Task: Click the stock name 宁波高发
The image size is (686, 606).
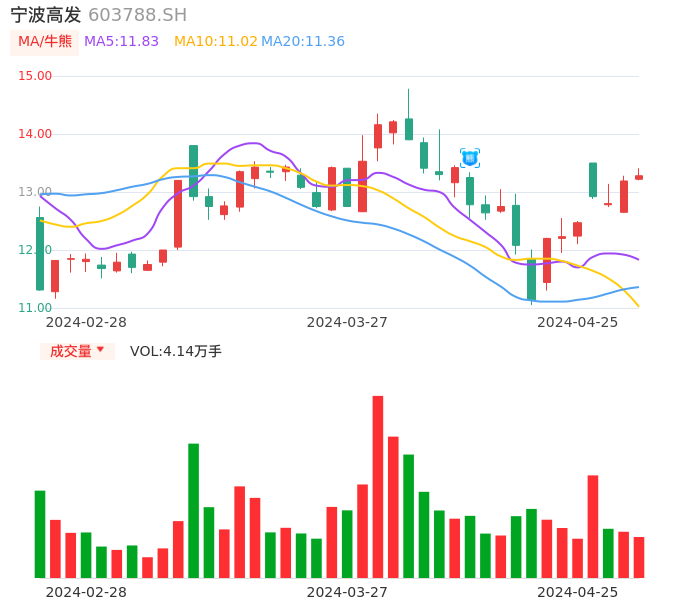Action: point(46,15)
